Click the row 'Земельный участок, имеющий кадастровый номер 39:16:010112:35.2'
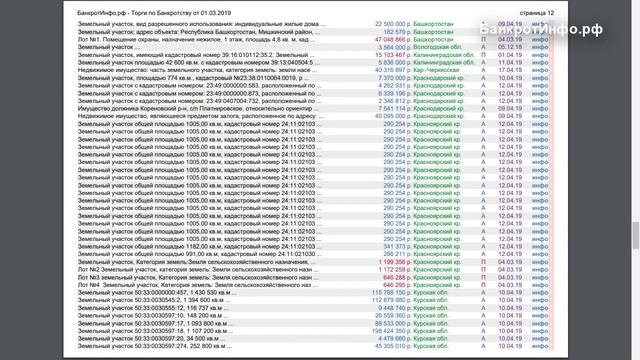 pyautogui.click(x=196, y=55)
